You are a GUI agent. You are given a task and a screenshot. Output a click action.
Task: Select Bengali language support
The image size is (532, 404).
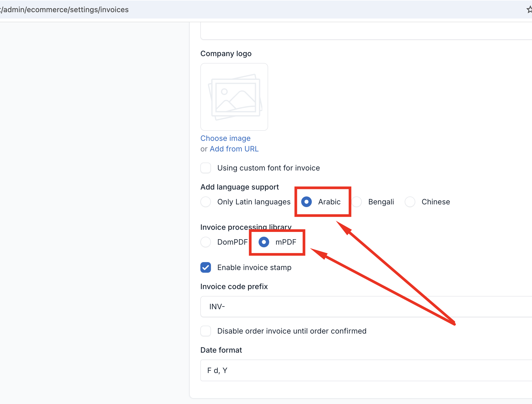357,202
